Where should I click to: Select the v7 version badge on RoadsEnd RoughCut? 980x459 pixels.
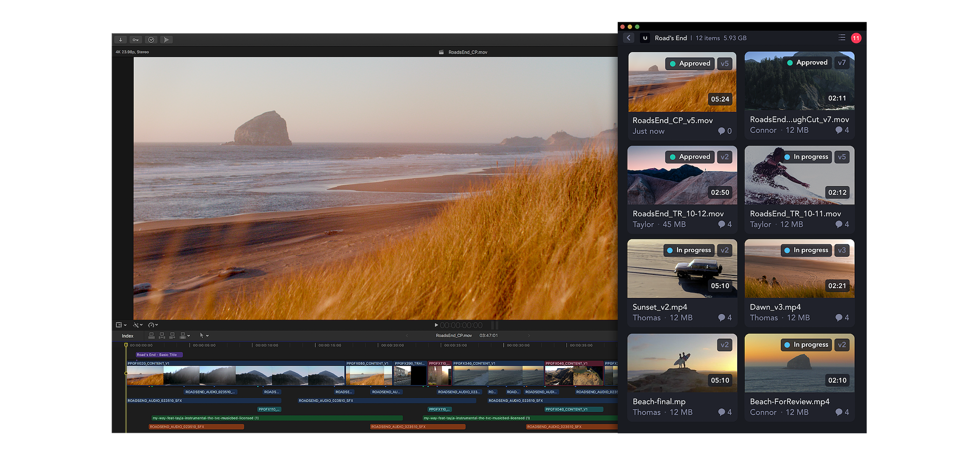point(842,63)
